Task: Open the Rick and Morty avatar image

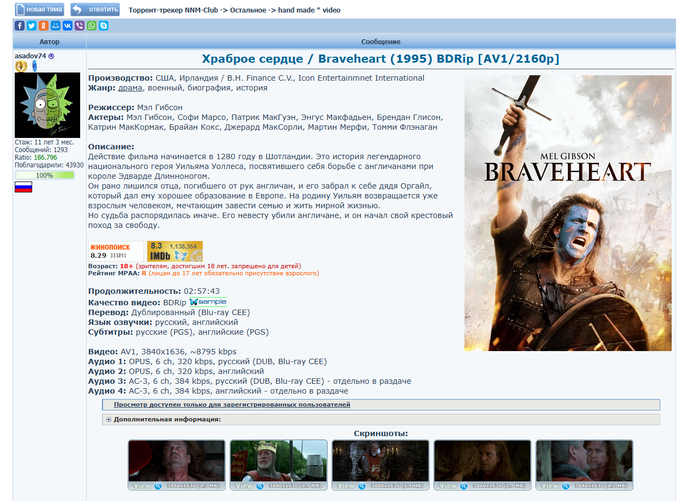Action: coord(47,105)
